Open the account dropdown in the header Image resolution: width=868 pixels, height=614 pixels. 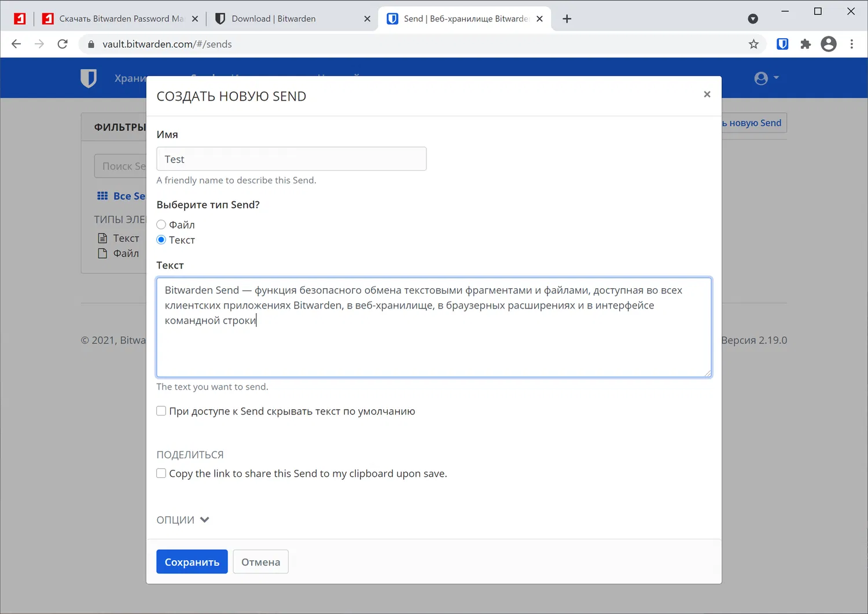tap(766, 78)
